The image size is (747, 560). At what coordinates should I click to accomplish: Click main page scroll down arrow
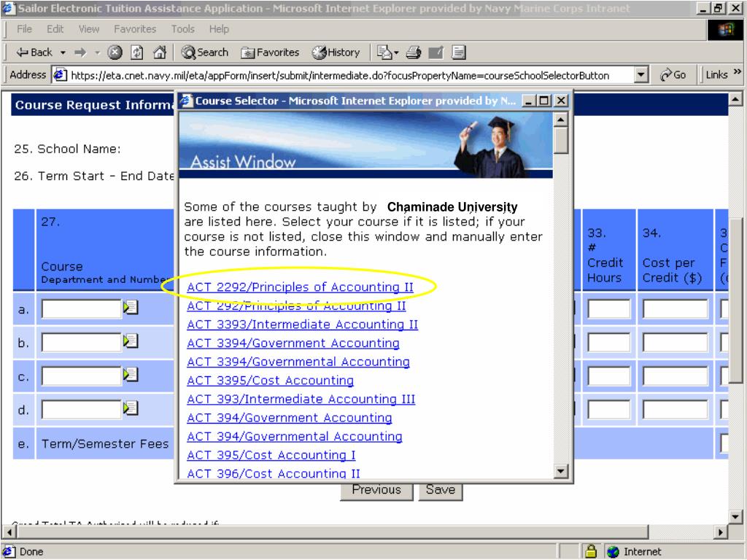coord(735,516)
